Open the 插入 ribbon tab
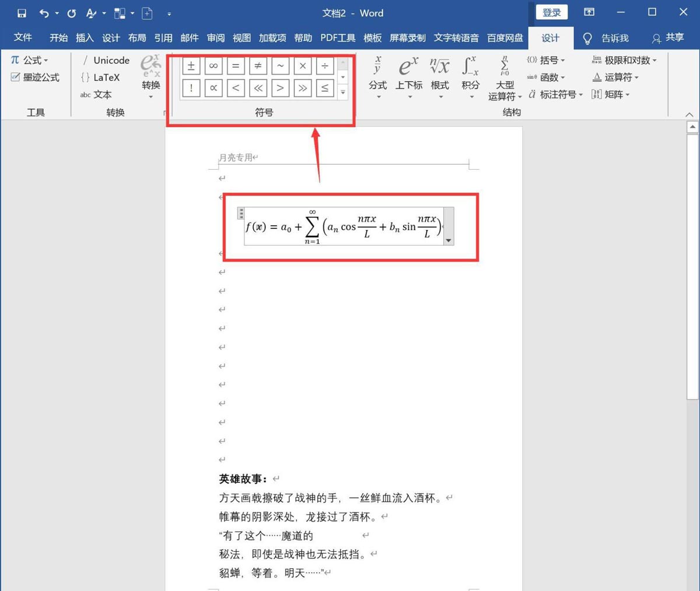 (x=85, y=37)
